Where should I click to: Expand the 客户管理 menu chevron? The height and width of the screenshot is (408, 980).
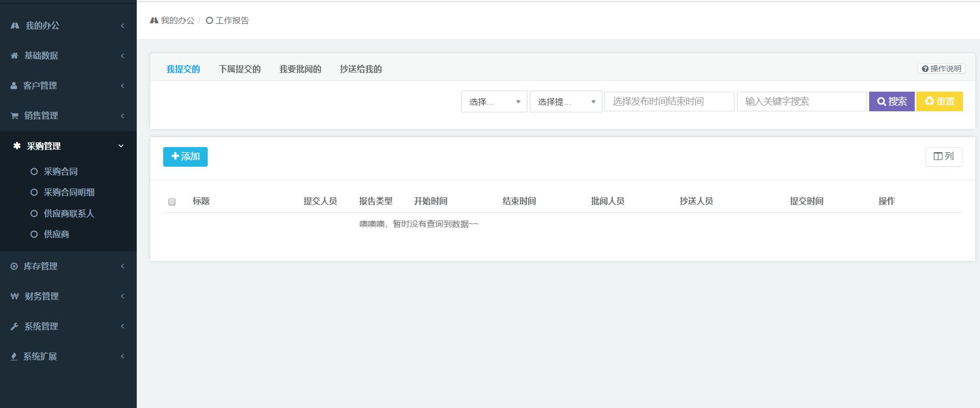coord(123,85)
